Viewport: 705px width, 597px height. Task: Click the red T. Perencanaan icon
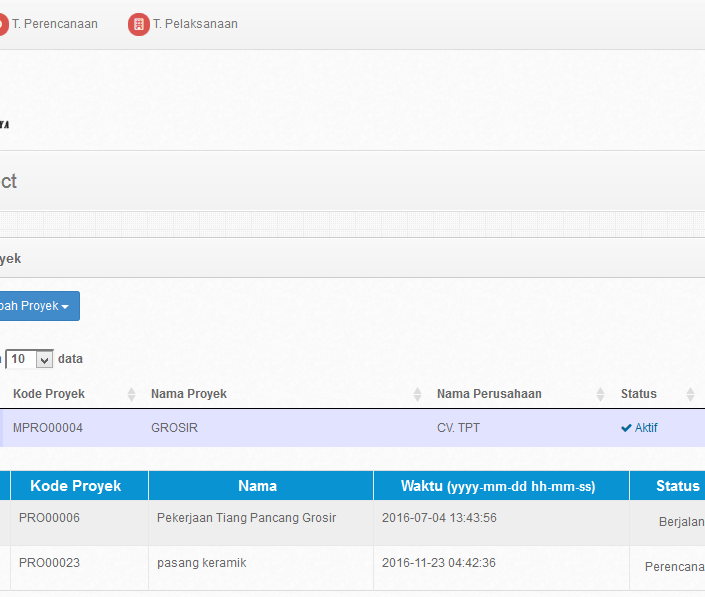[x=2, y=24]
